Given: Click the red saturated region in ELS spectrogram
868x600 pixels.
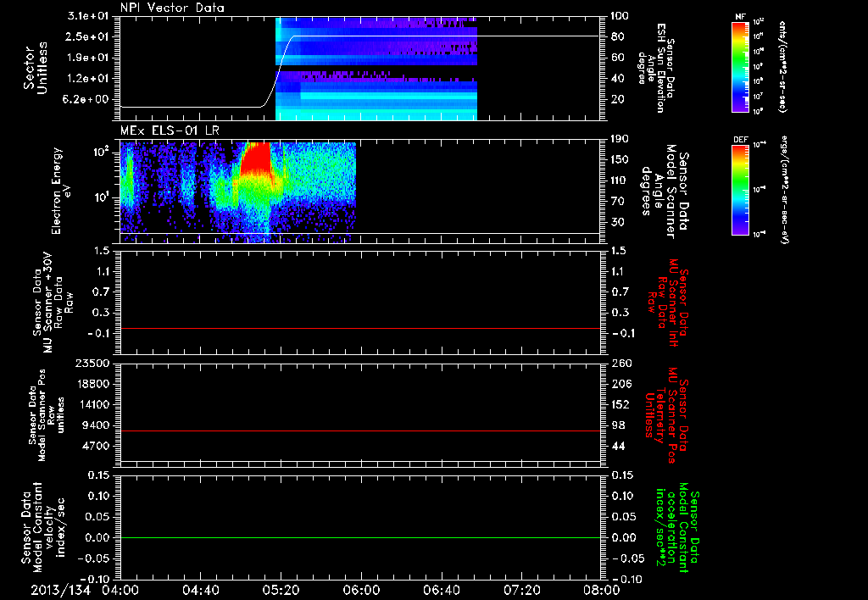Looking at the screenshot, I should [x=256, y=158].
